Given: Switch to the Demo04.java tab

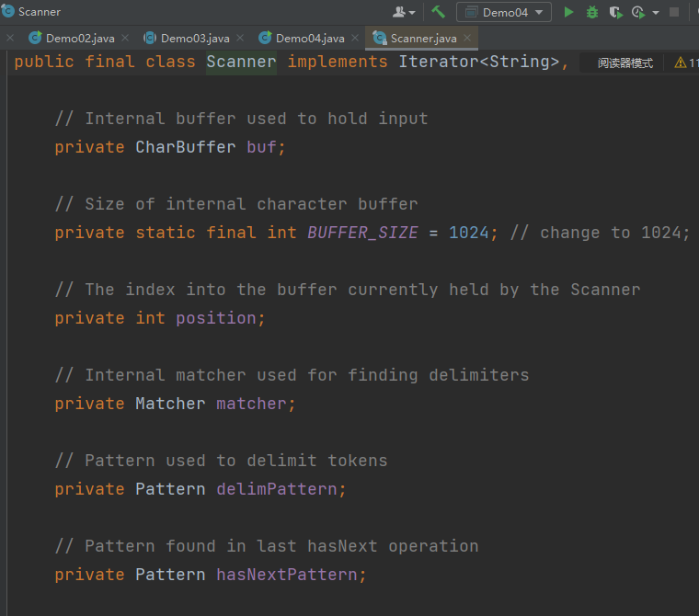Looking at the screenshot, I should click(x=310, y=39).
